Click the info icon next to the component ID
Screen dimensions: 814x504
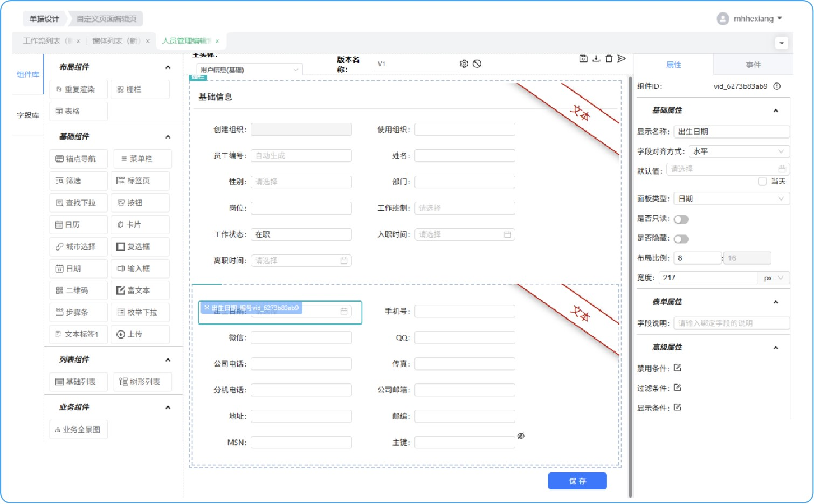777,86
